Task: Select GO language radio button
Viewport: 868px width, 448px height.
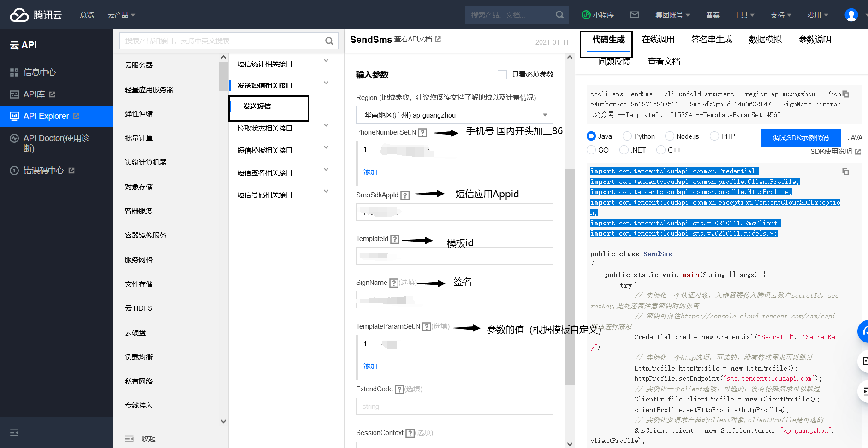Action: point(591,150)
